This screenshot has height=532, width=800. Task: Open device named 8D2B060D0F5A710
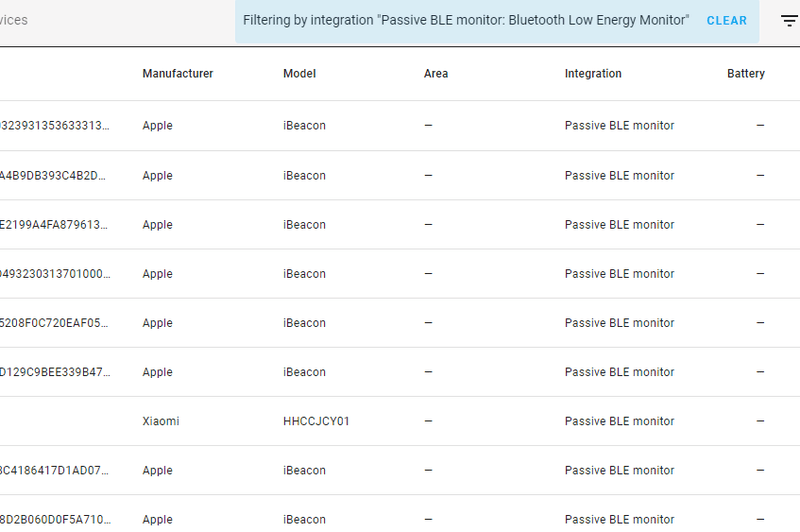click(55, 519)
